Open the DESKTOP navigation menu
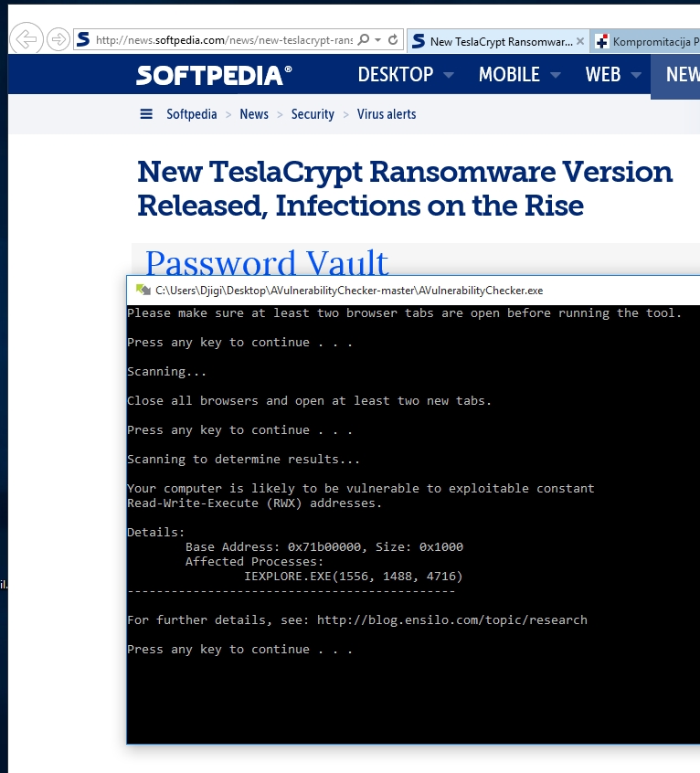Image resolution: width=700 pixels, height=773 pixels. point(396,75)
